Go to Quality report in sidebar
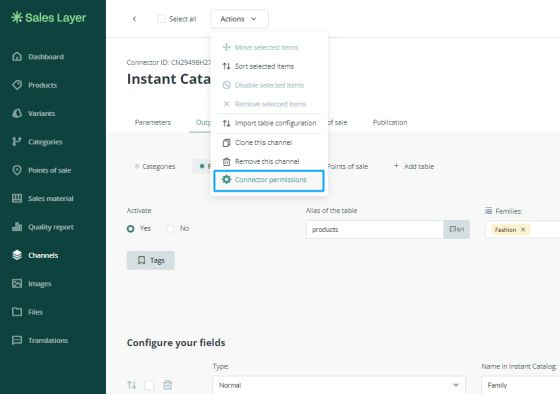The width and height of the screenshot is (560, 394). 51,227
